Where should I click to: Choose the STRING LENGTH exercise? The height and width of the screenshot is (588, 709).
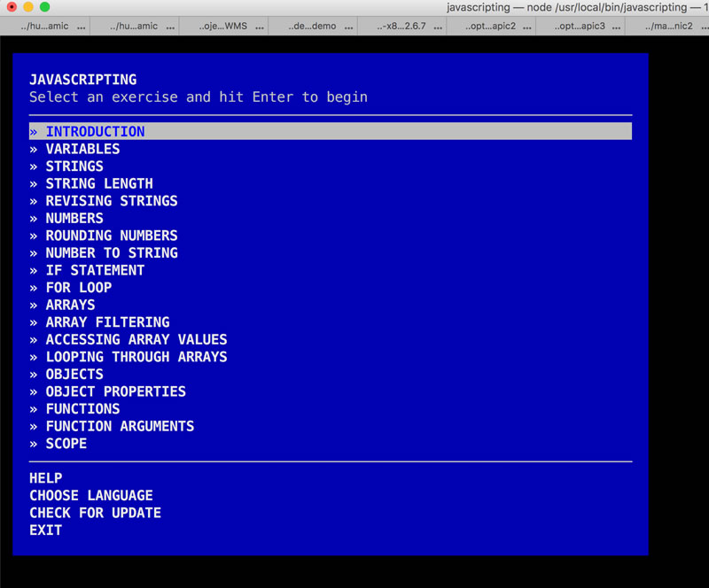click(x=99, y=183)
